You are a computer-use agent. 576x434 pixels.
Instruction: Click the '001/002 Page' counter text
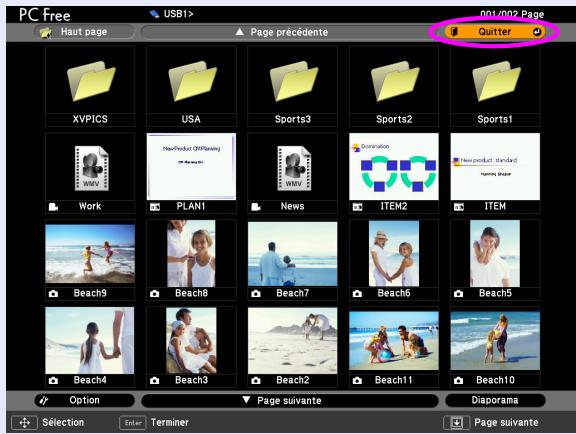[512, 14]
